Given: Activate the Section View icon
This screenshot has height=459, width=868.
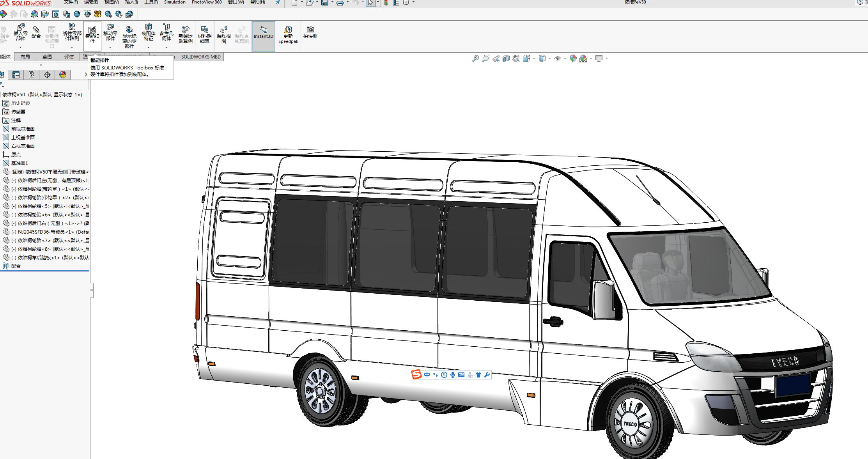Looking at the screenshot, I should pos(506,58).
